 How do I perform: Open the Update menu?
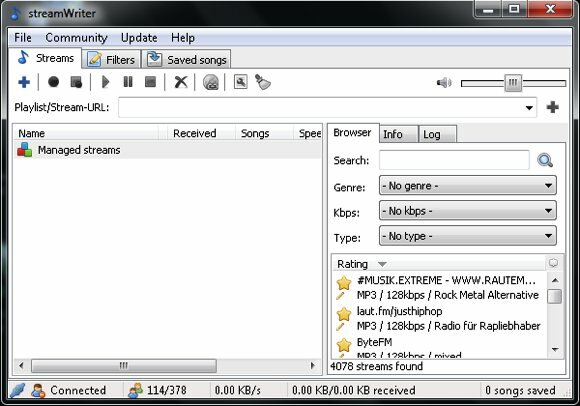(139, 38)
